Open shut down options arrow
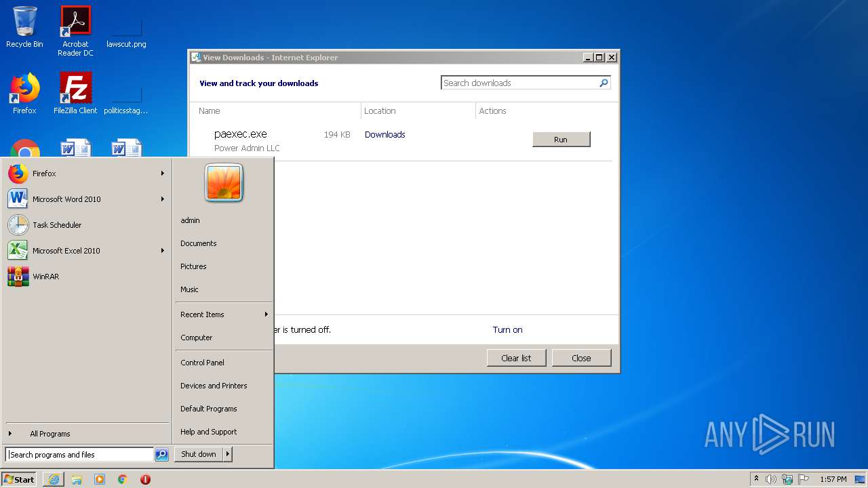Image resolution: width=868 pixels, height=488 pixels. (x=228, y=454)
